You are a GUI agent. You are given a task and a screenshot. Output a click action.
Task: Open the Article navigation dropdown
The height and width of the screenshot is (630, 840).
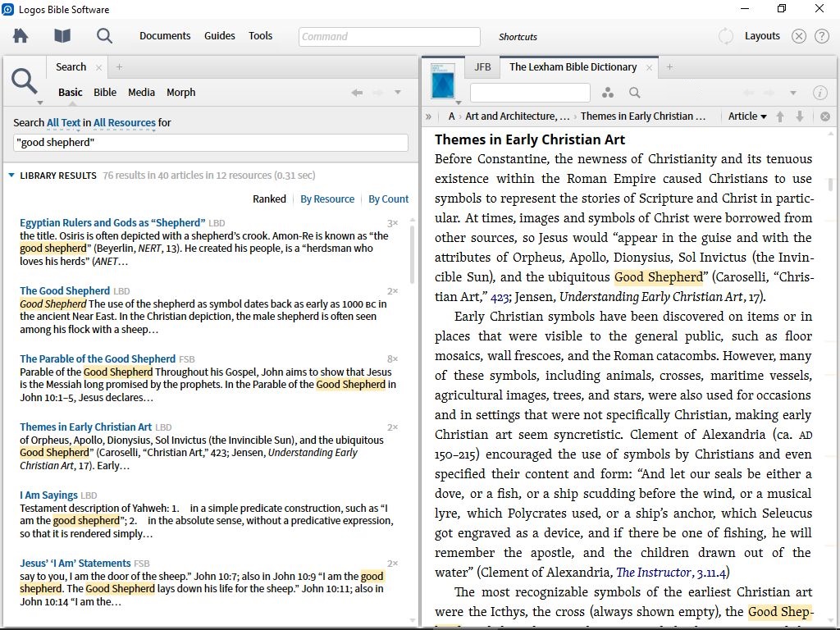[746, 116]
